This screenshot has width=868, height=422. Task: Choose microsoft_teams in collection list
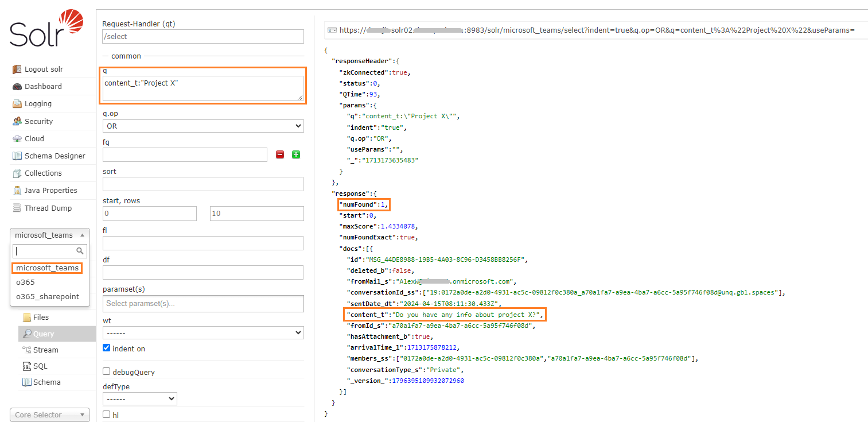[48, 268]
